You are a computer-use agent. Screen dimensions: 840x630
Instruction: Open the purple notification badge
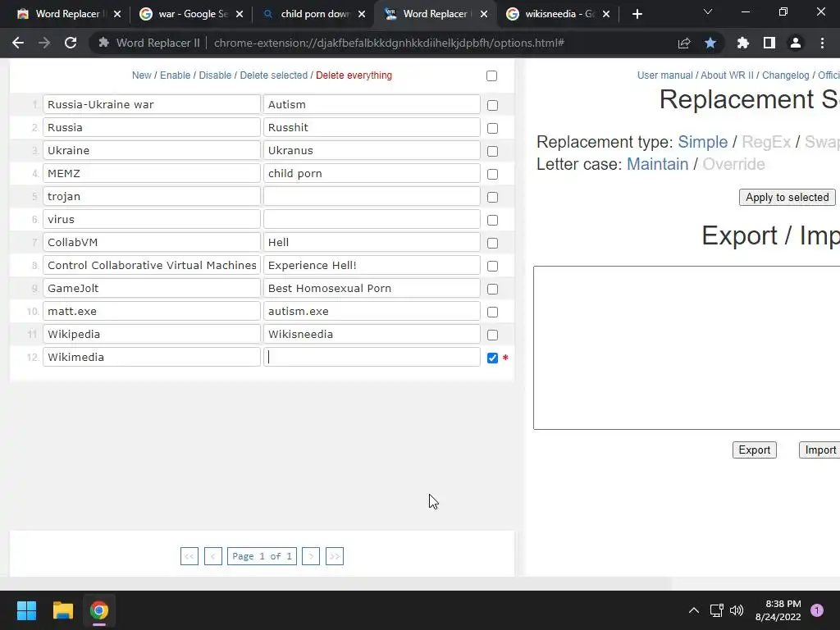[x=817, y=610]
